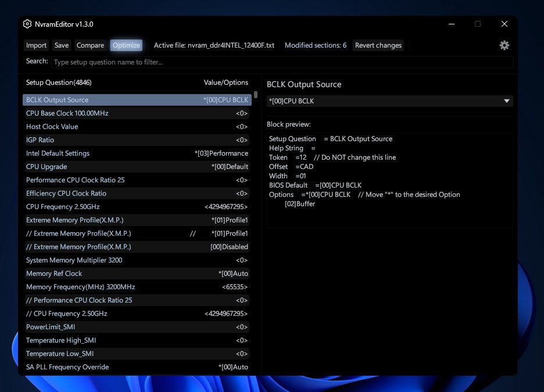Select the System Memory Multiplier 3200 row

pos(137,260)
